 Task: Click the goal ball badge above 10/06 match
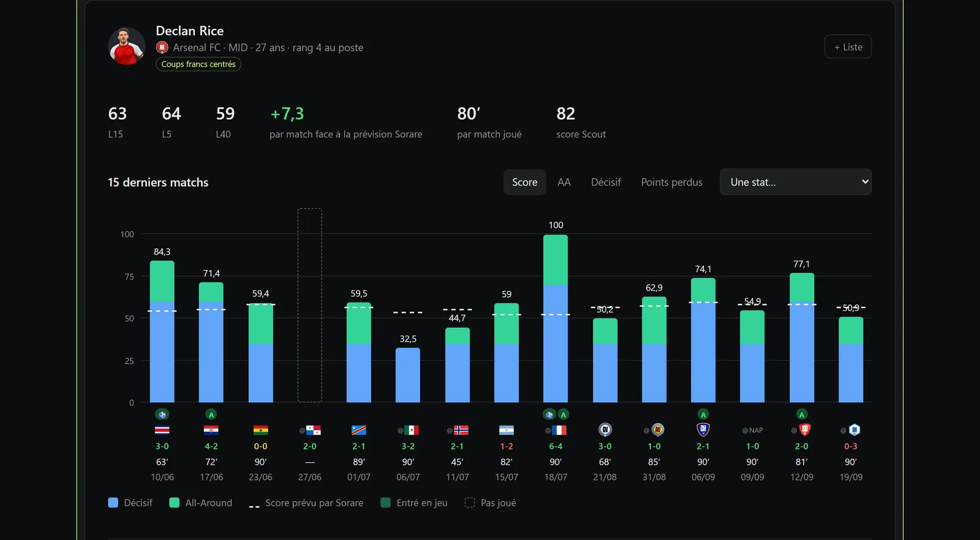pos(162,414)
